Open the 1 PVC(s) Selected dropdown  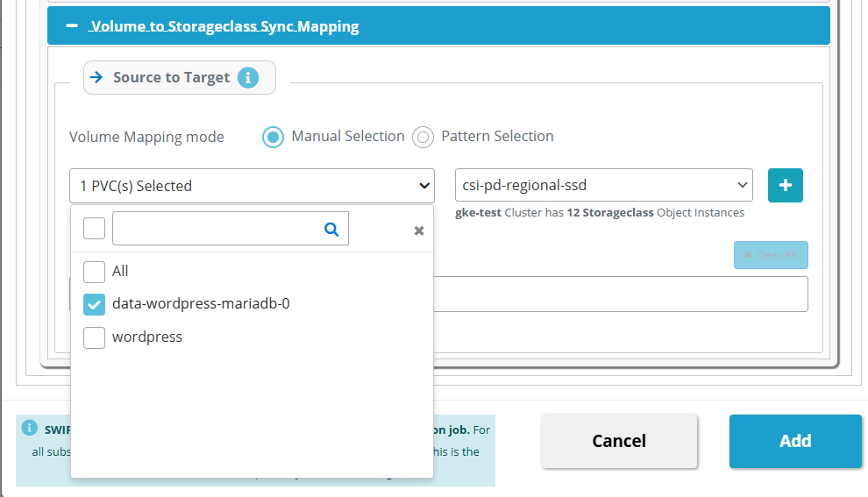(x=252, y=186)
